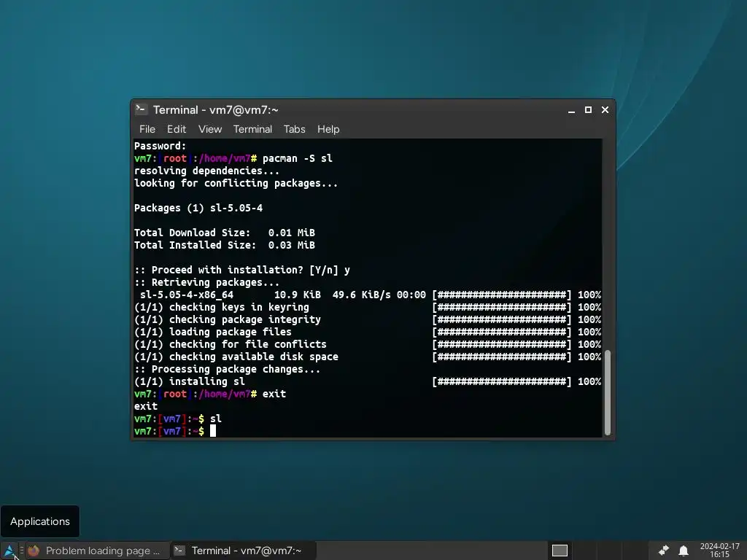The width and height of the screenshot is (747, 560).
Task: Click 'resolving dependencies...' line
Action: 206,171
